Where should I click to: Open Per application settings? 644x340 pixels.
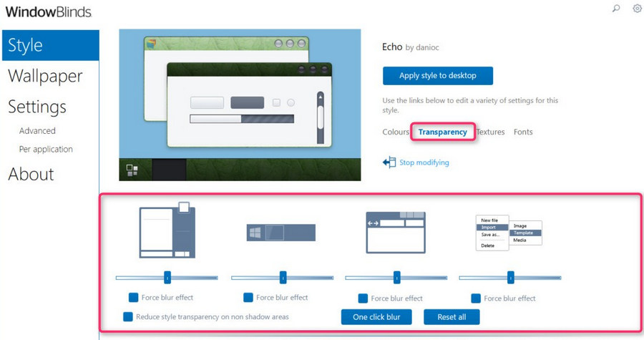coord(46,149)
